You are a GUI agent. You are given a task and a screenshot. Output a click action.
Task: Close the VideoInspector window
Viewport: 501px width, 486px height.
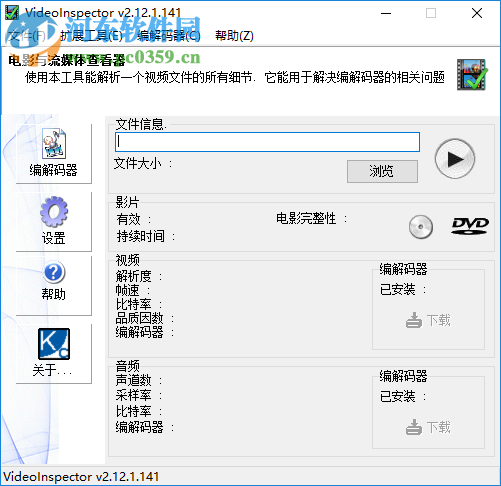[x=477, y=13]
